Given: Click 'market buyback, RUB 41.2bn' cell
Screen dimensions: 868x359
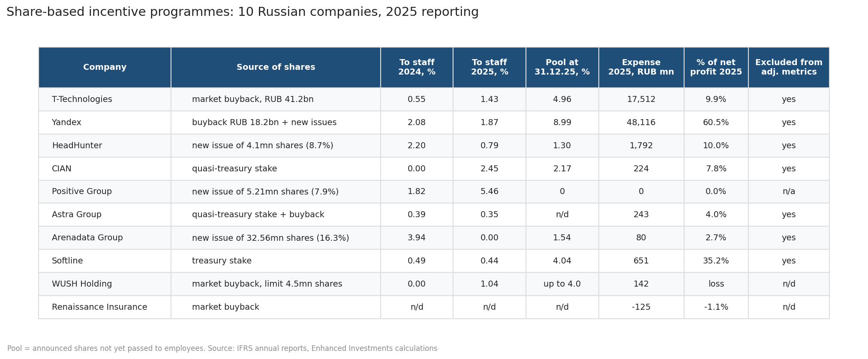Looking at the screenshot, I should 276,99.
